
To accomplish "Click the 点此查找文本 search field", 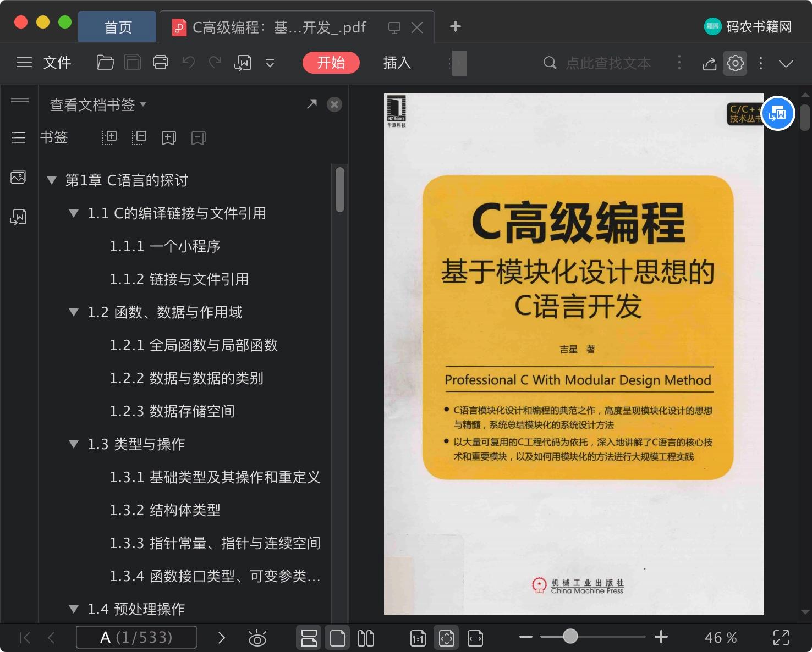I will coord(608,63).
